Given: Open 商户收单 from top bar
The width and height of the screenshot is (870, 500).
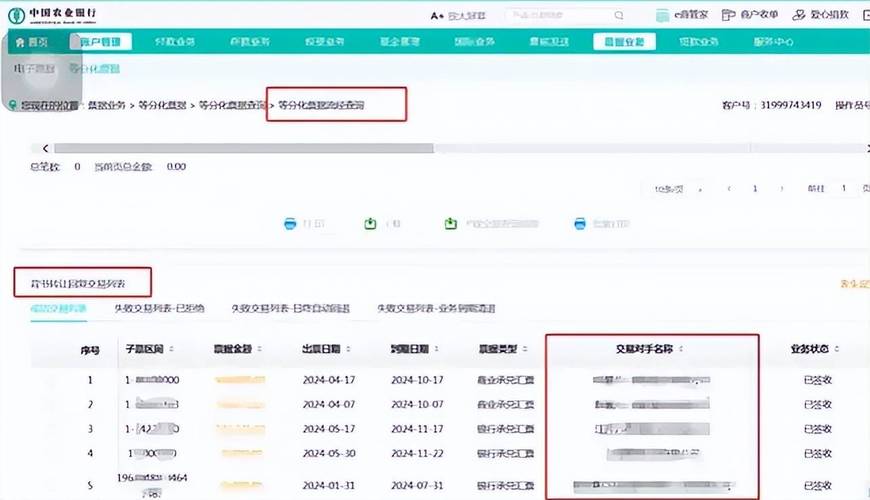Looking at the screenshot, I should click(750, 15).
